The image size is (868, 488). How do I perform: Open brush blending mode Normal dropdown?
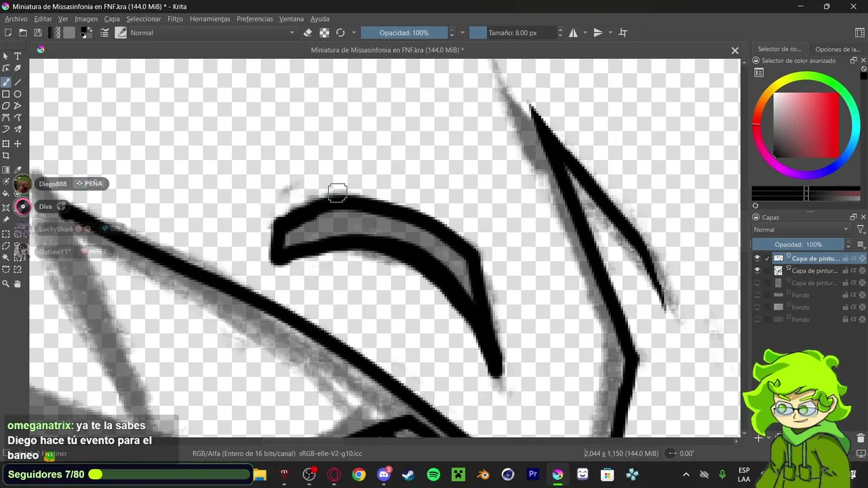[x=213, y=33]
